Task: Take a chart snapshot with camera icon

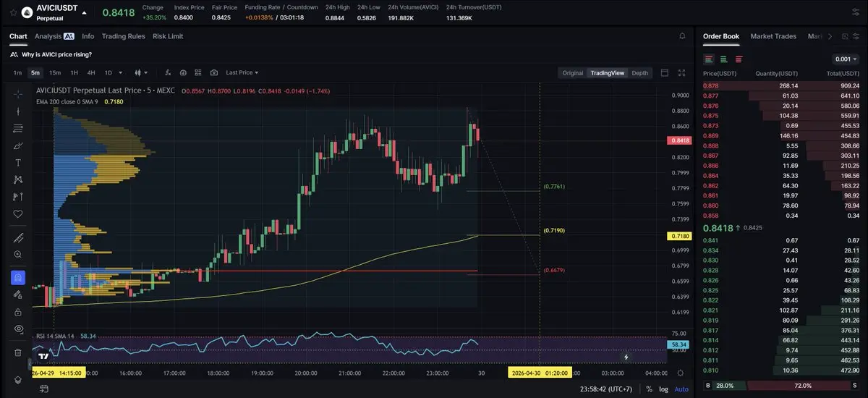Action: [x=214, y=72]
